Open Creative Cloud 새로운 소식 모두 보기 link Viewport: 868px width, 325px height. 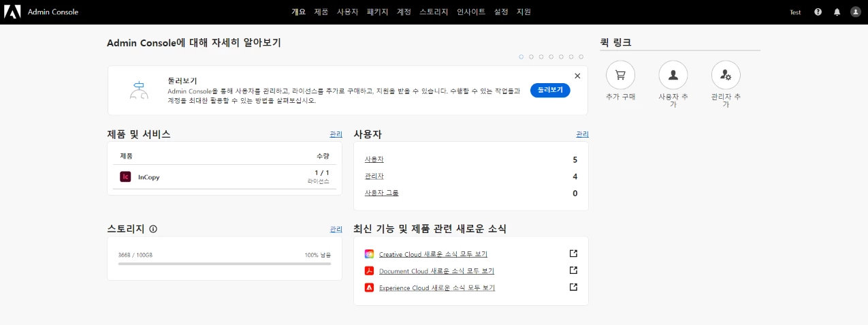coord(433,254)
